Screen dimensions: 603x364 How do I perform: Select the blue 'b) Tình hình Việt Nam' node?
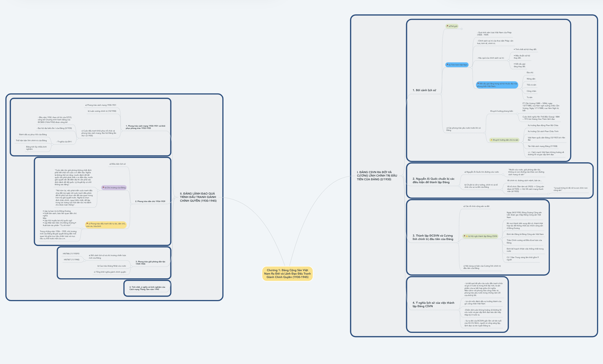[457, 65]
